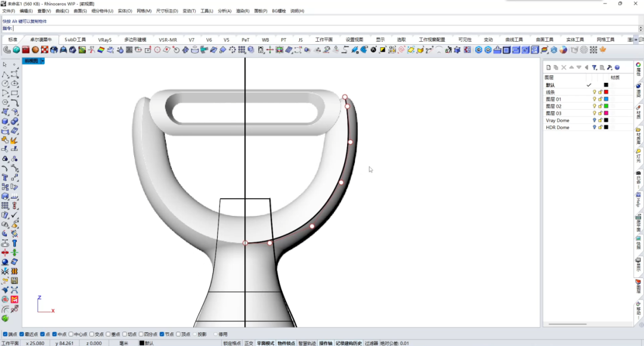The width and height of the screenshot is (644, 346).
Task: Open the 前视图 viewport dropdown arrow
Action: [42, 61]
